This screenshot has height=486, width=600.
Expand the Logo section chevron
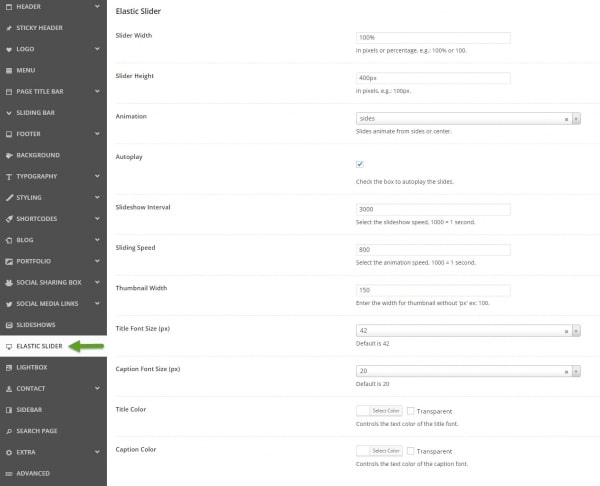(97, 49)
